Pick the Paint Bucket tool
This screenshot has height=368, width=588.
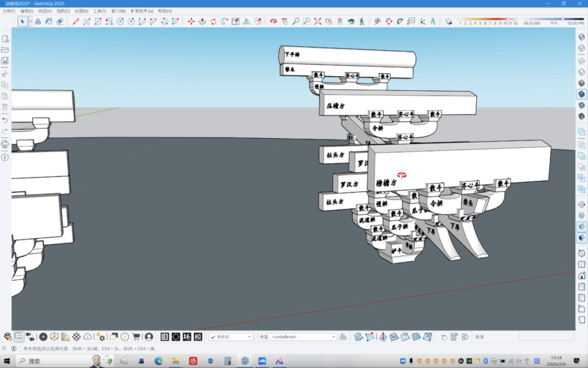click(x=49, y=21)
